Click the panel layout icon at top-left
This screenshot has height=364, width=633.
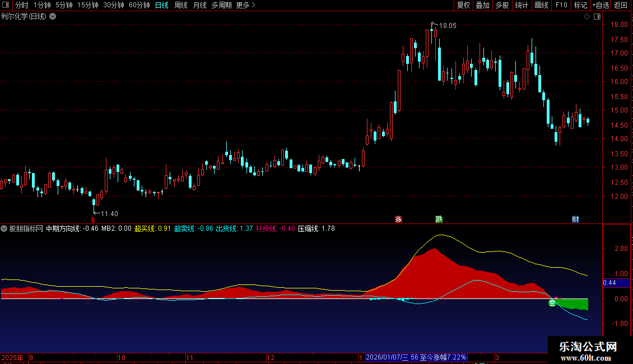pyautogui.click(x=5, y=5)
